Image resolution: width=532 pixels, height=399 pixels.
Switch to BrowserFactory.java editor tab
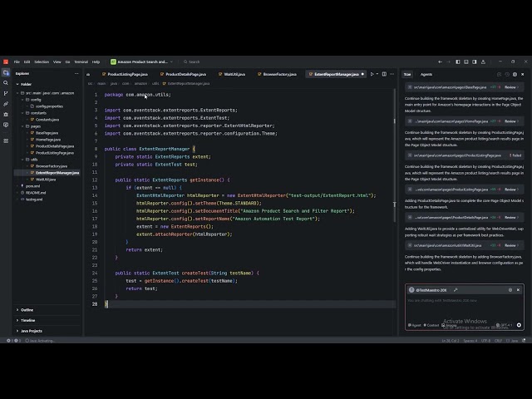point(277,74)
